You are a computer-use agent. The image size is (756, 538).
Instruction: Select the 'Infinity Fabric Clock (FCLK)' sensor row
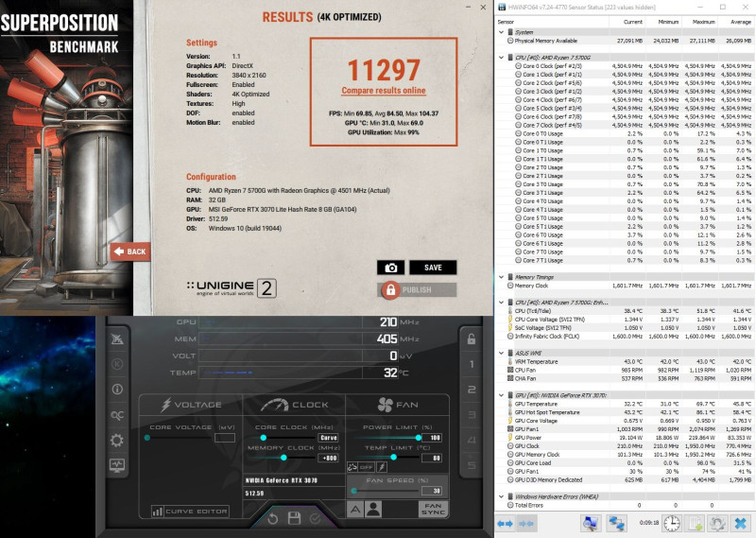click(626, 337)
